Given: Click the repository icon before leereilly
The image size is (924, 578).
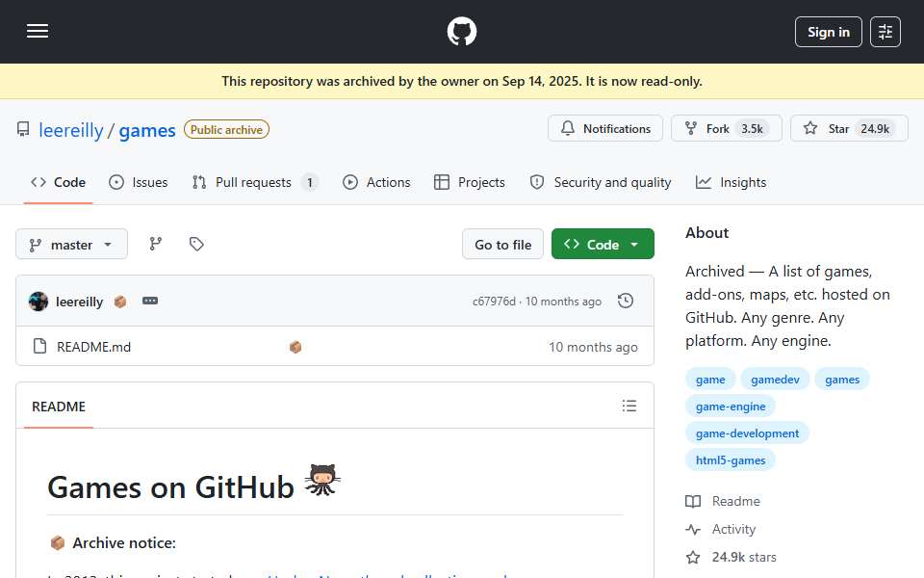Looking at the screenshot, I should [23, 129].
